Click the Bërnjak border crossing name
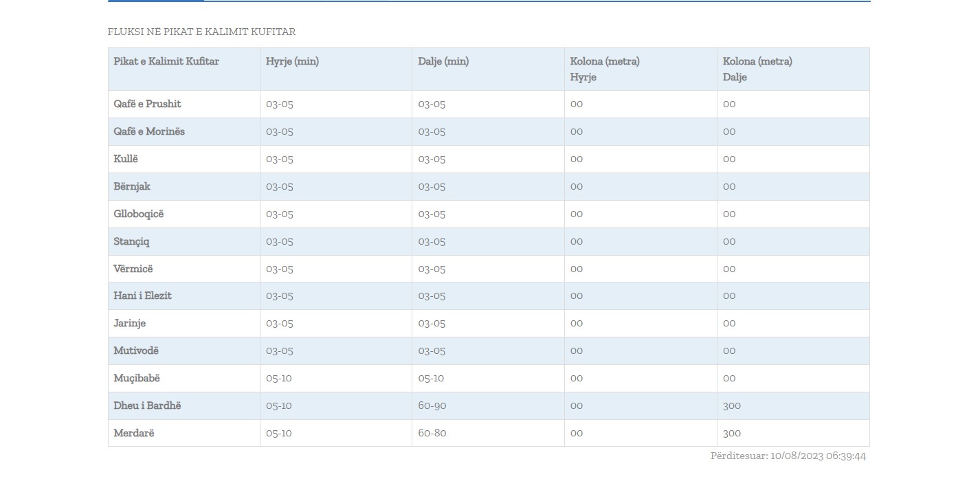Image resolution: width=980 pixels, height=490 pixels. [x=132, y=186]
